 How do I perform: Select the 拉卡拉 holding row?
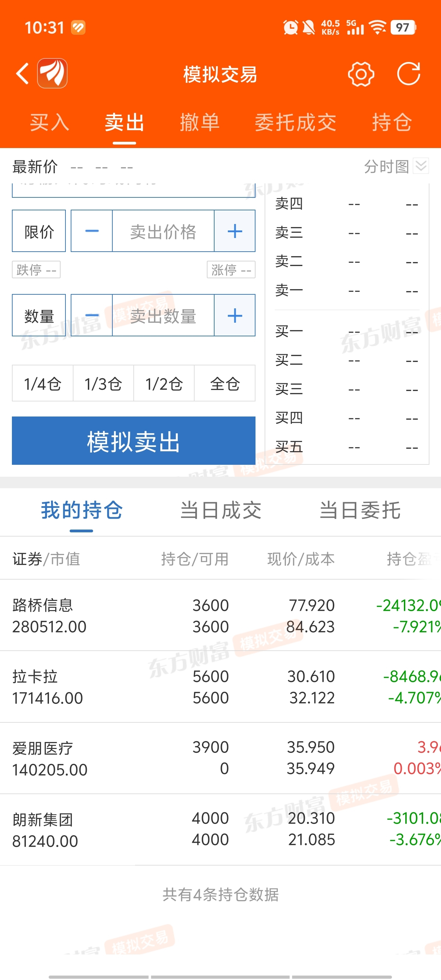pos(221,687)
